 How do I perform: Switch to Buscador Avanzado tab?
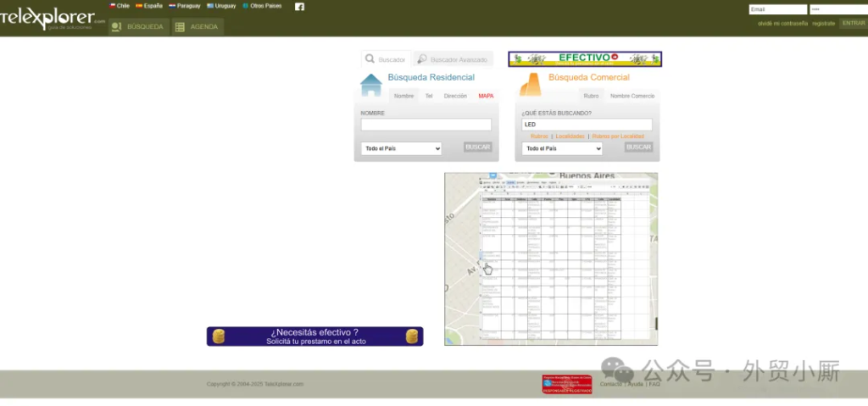pyautogui.click(x=452, y=59)
